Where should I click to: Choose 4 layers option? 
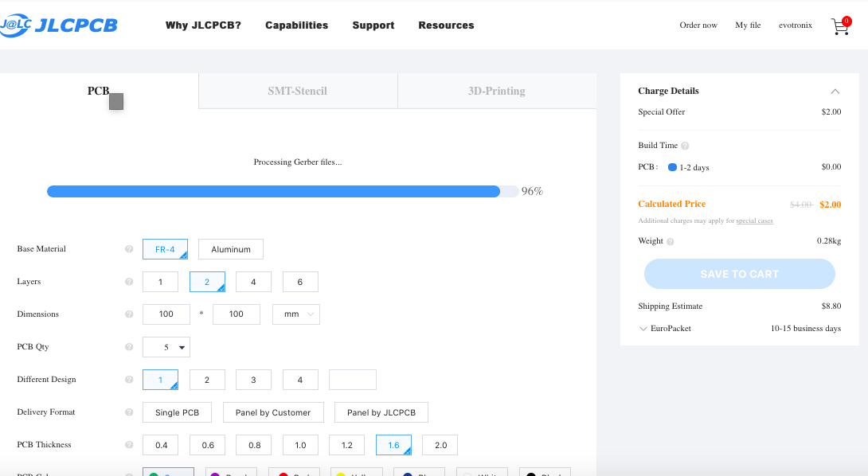pyautogui.click(x=253, y=282)
